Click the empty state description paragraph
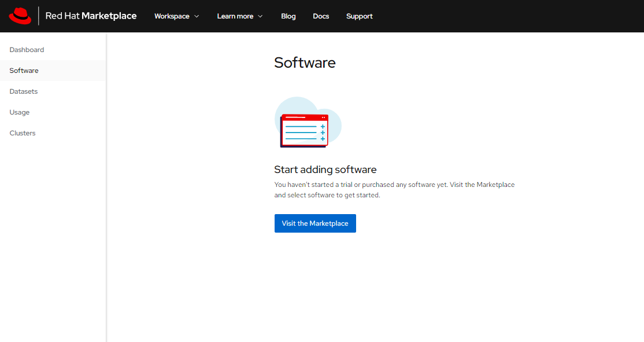Viewport: 644px width, 342px height. click(x=394, y=190)
